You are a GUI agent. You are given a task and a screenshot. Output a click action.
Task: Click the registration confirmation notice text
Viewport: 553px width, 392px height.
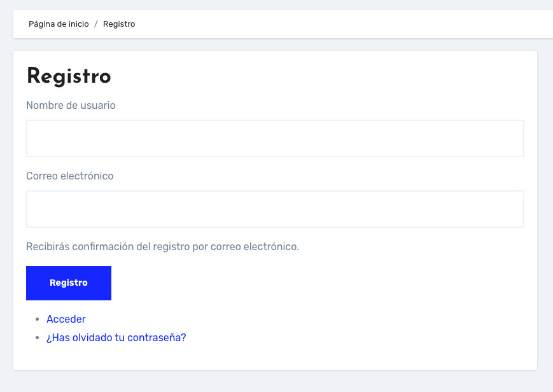point(162,246)
